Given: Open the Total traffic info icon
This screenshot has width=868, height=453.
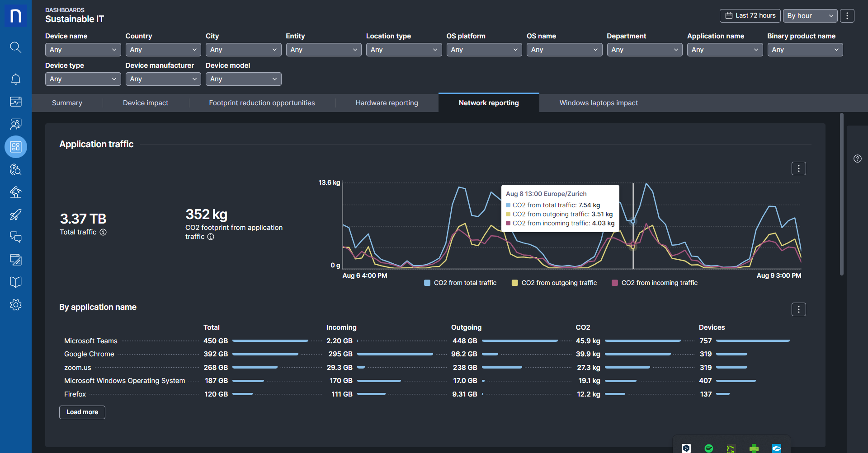Looking at the screenshot, I should point(103,232).
